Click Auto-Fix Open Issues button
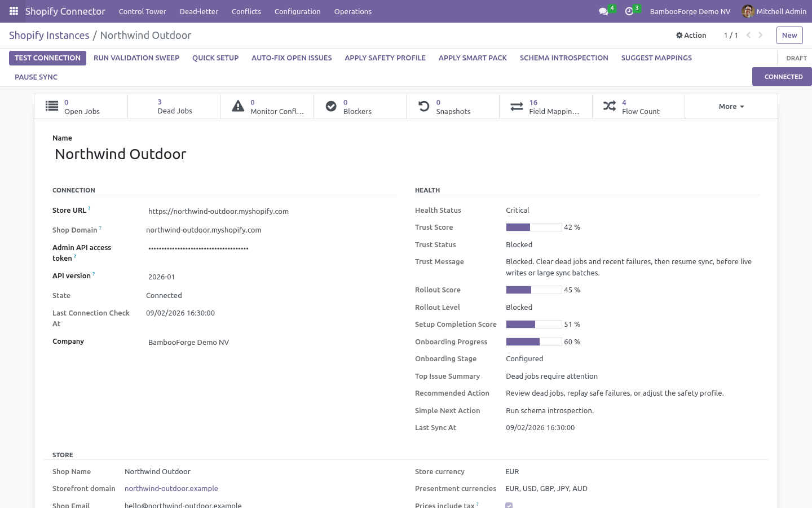This screenshot has height=508, width=812. (292, 58)
